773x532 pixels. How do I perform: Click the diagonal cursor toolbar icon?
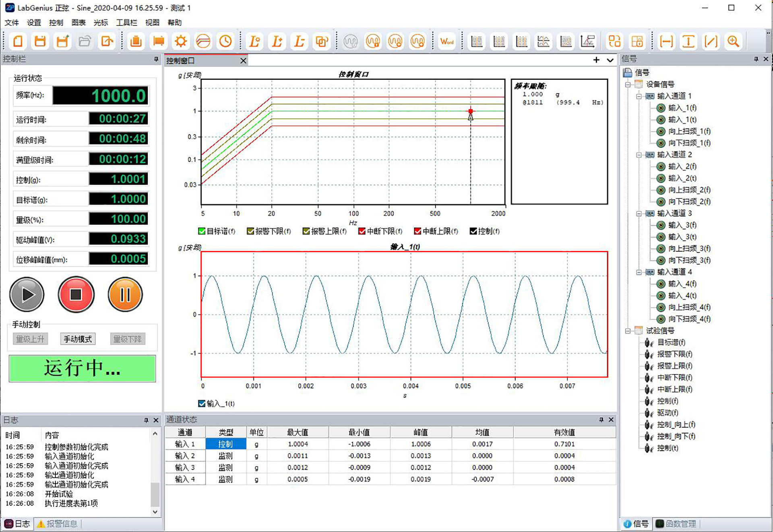(711, 41)
